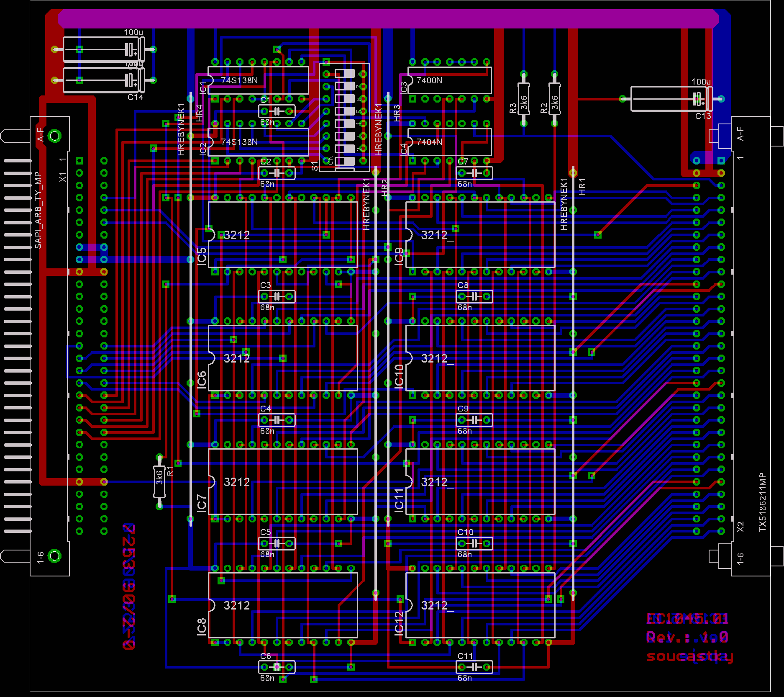Select the IC1 74S138N chip outline
The image size is (784, 697).
(x=258, y=80)
